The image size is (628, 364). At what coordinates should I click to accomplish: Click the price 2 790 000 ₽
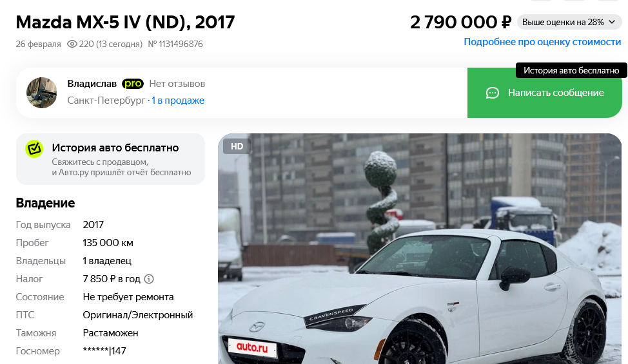coord(460,22)
